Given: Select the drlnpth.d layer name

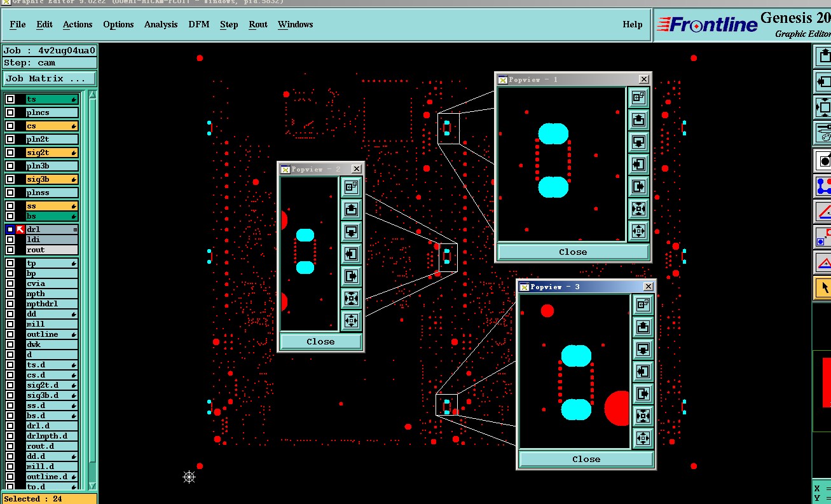Looking at the screenshot, I should coord(52,436).
